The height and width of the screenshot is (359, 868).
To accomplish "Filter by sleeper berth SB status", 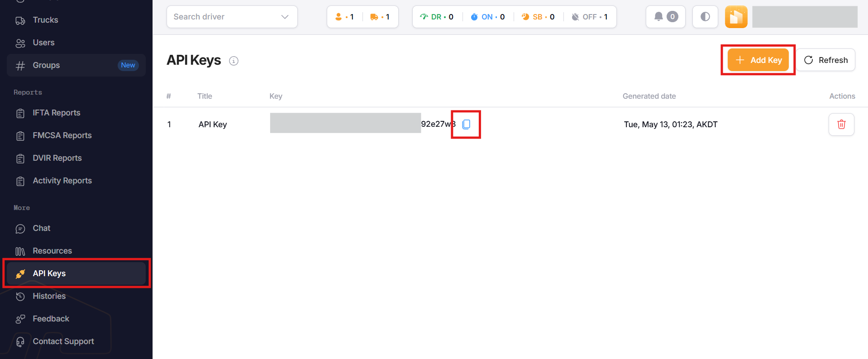I will tap(538, 17).
